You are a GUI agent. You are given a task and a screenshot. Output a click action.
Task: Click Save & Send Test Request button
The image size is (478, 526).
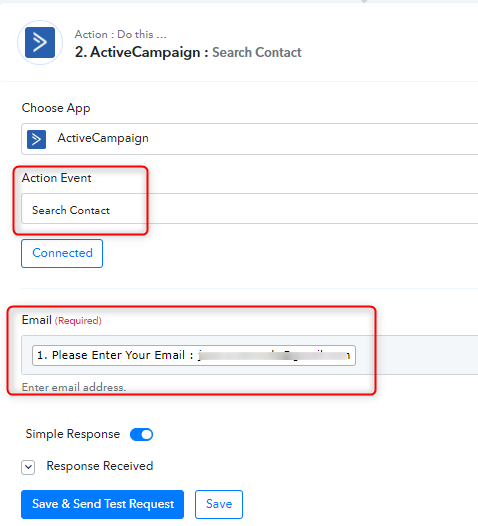[x=102, y=504]
